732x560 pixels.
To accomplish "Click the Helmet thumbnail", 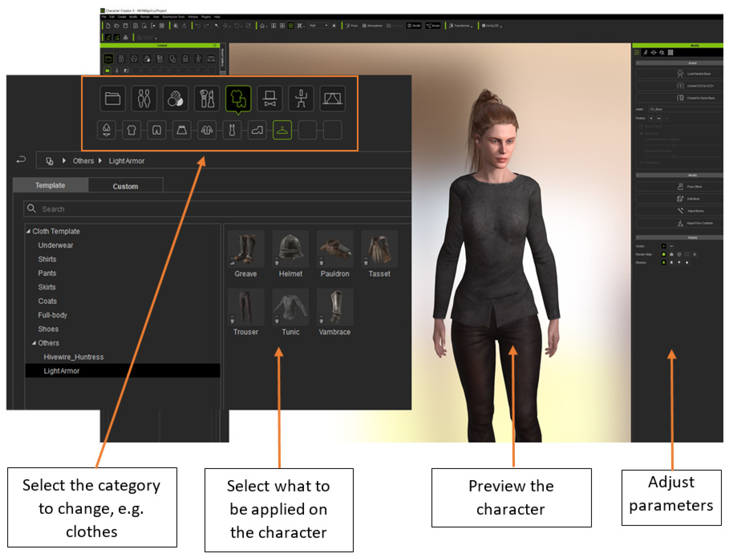I will 290,249.
